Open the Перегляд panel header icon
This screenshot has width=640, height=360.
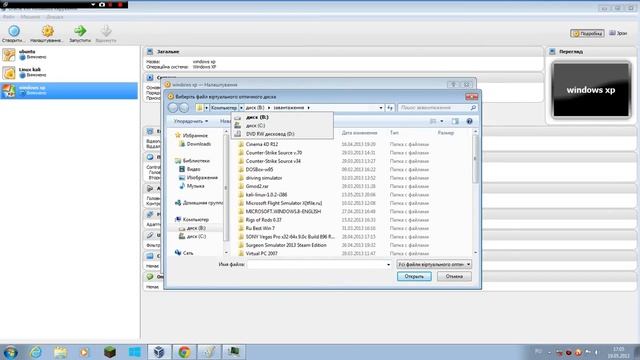pos(552,52)
